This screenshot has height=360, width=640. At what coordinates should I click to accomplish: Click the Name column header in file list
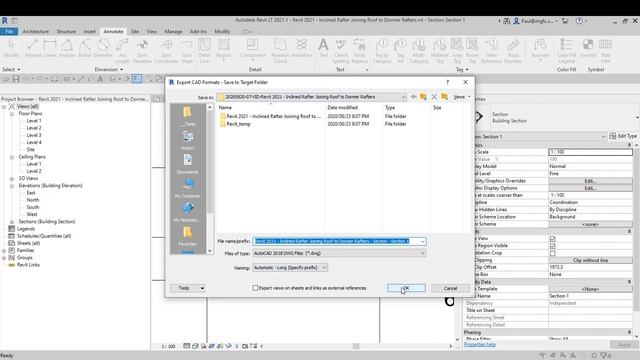(225, 107)
